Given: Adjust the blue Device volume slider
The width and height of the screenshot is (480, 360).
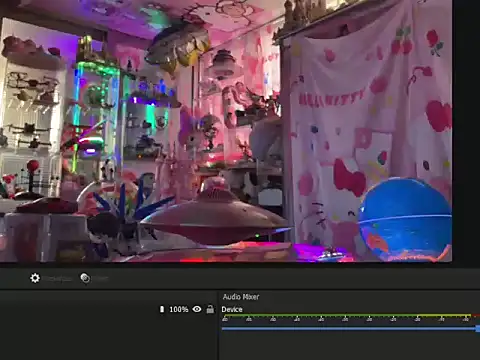Looking at the screenshot, I should coord(351,329).
